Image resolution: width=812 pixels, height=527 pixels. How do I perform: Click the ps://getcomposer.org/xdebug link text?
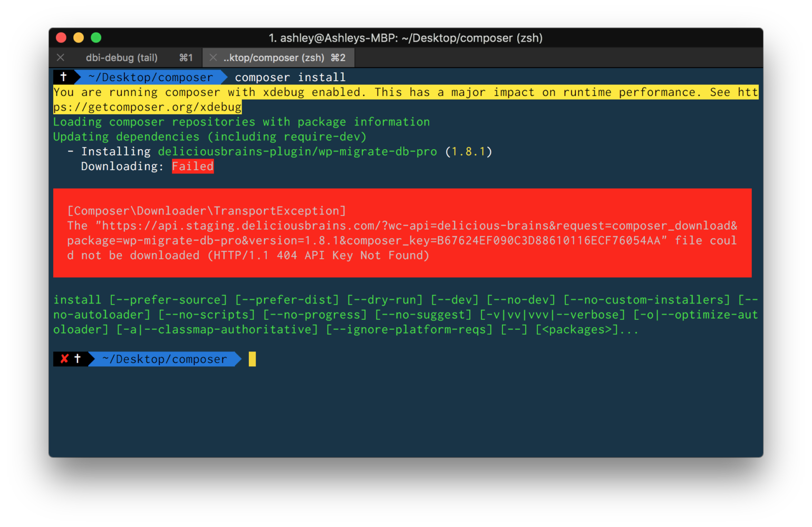(x=148, y=107)
